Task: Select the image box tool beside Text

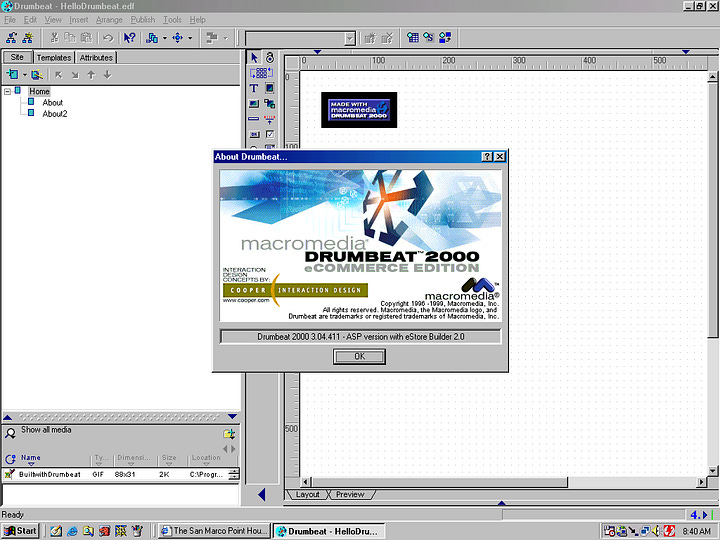Action: pyautogui.click(x=270, y=88)
